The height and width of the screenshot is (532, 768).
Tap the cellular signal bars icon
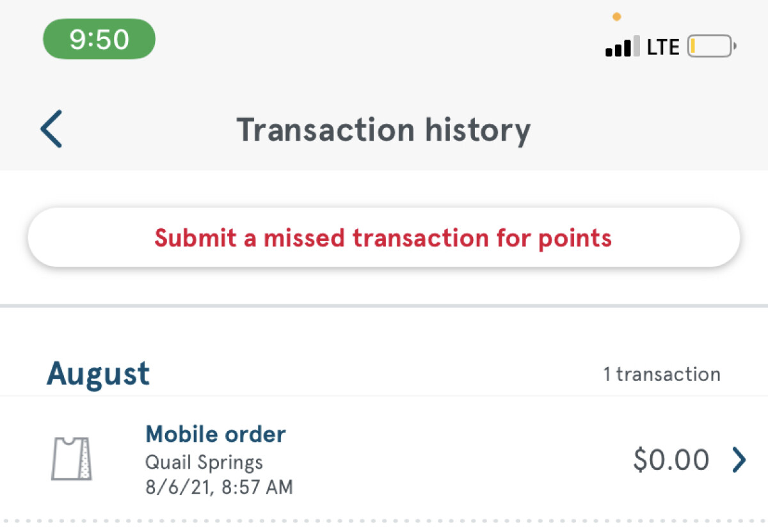(622, 47)
